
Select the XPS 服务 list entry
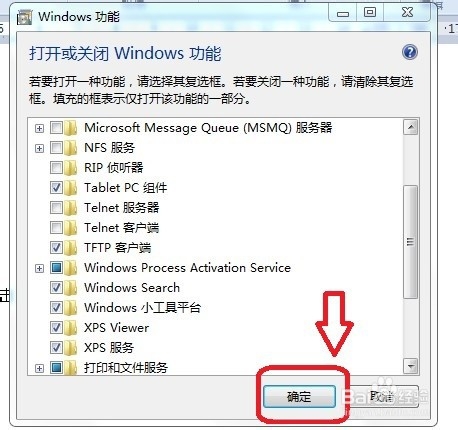[x=109, y=348]
